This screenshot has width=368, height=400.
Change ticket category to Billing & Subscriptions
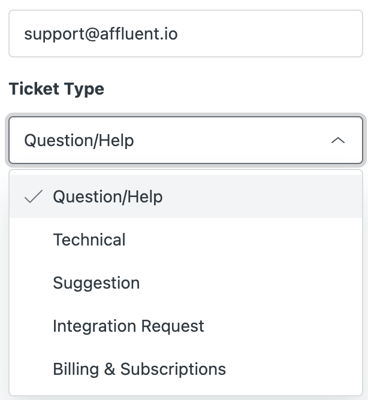click(186, 369)
